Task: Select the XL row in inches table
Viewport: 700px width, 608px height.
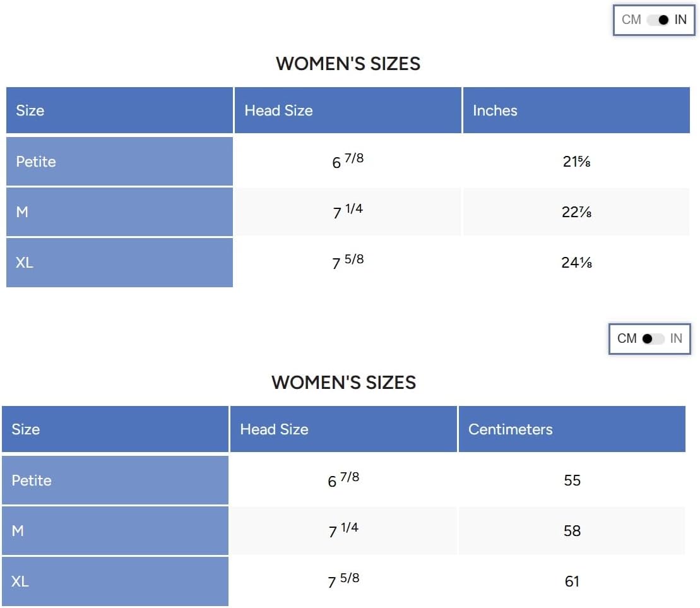Action: point(348,263)
